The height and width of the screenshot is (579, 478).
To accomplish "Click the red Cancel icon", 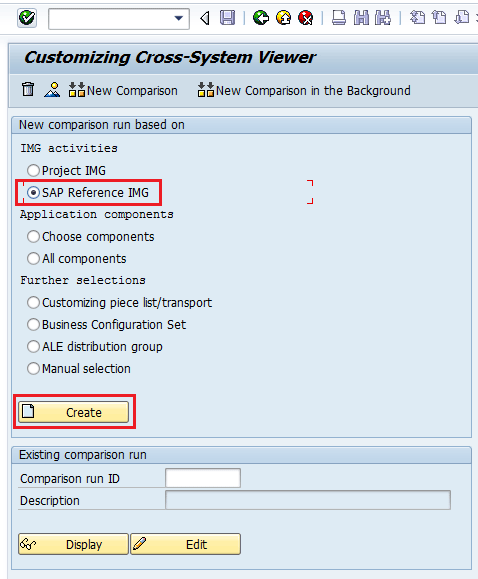I will [x=305, y=18].
